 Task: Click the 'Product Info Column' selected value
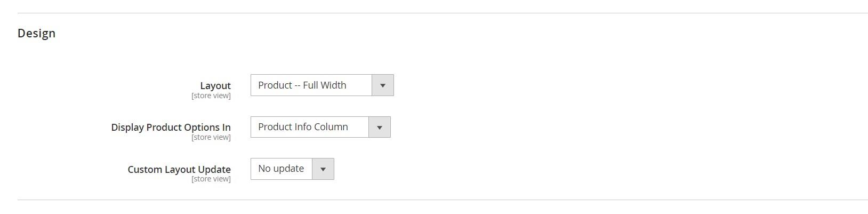point(303,127)
